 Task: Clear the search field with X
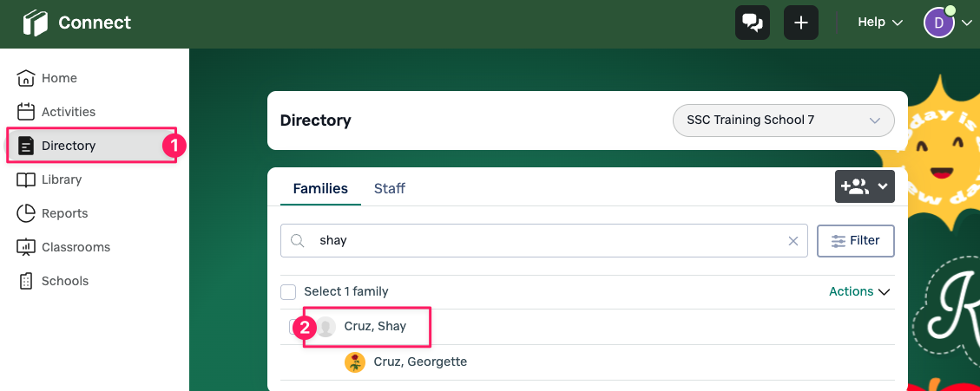[x=793, y=241]
